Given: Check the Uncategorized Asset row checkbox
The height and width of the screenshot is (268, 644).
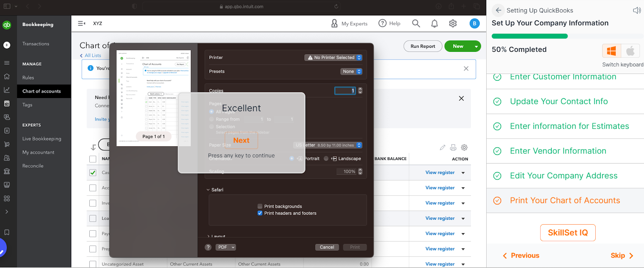Looking at the screenshot, I should [x=93, y=264].
